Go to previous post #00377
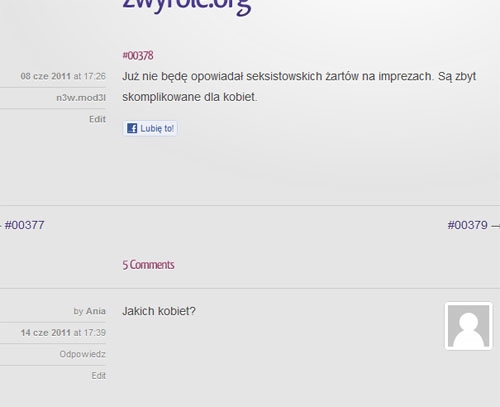Image resolution: width=500 pixels, height=407 pixels. 24,225
